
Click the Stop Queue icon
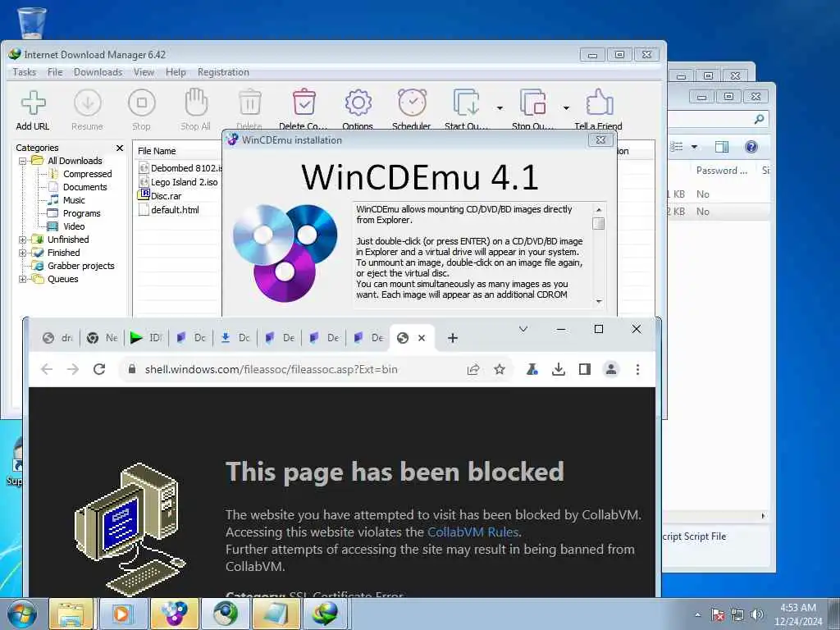(533, 103)
